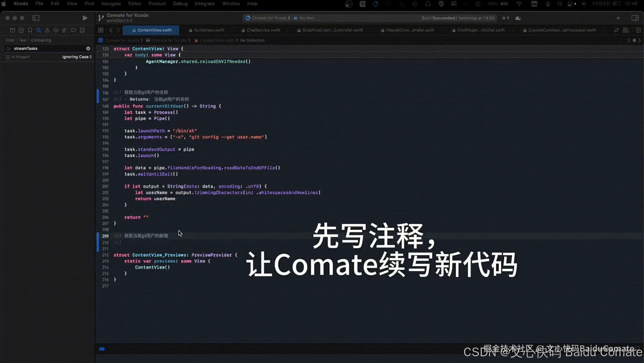Open the Navigate menu

click(111, 4)
